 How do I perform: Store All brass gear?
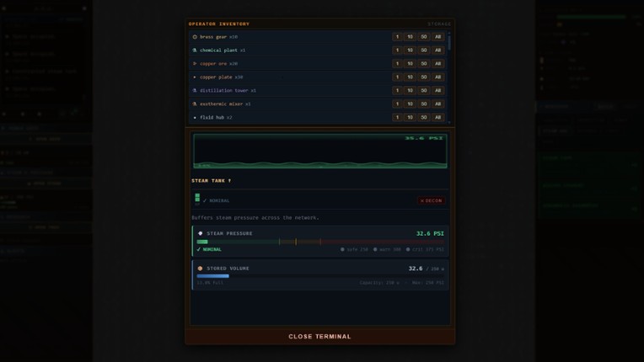click(437, 37)
